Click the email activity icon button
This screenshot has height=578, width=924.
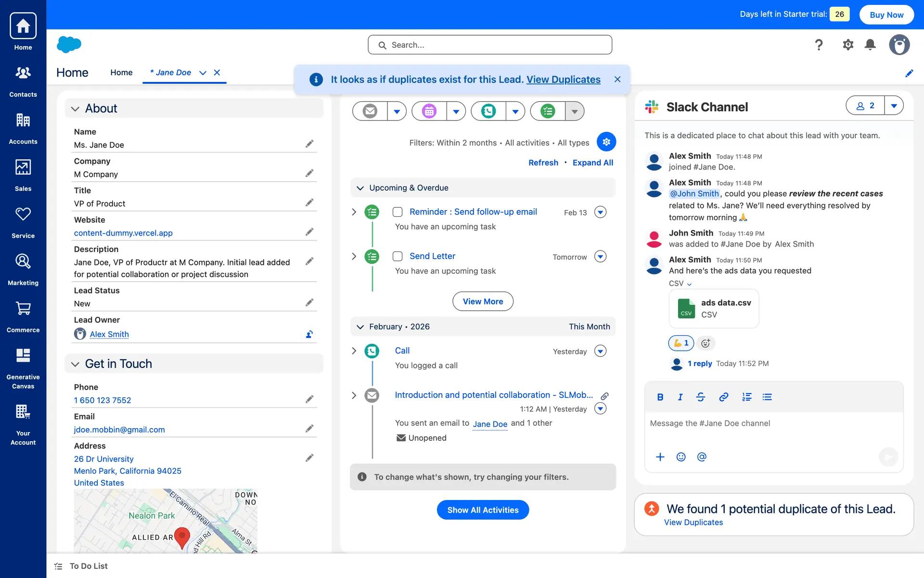point(370,111)
